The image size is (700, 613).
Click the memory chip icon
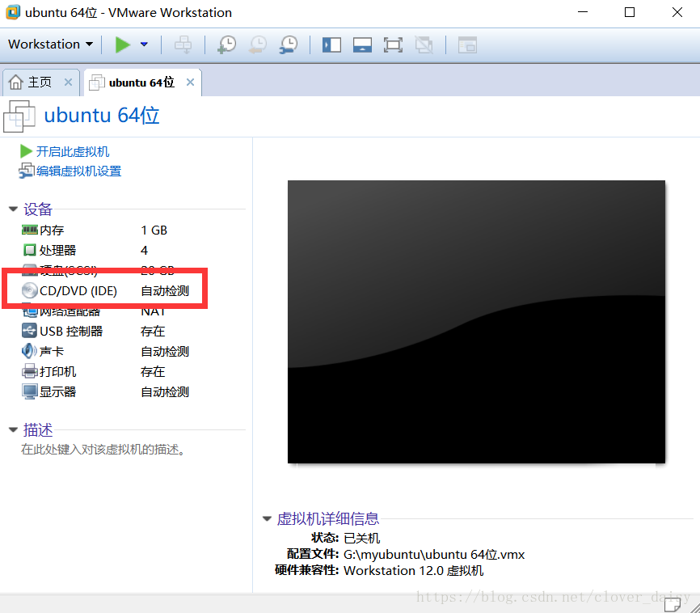point(29,230)
